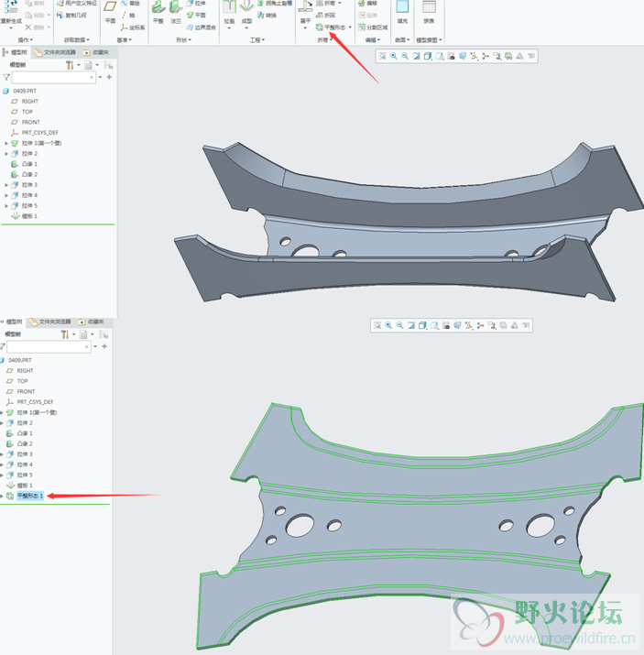Click the add (+) button beside the upper tree filter
Viewport: 644px width, 655px height.
coord(109,78)
